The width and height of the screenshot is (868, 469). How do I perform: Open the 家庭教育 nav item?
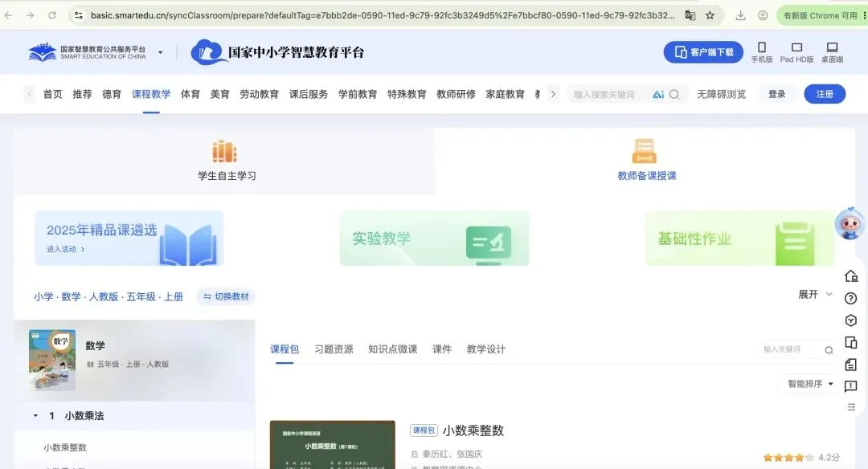505,94
